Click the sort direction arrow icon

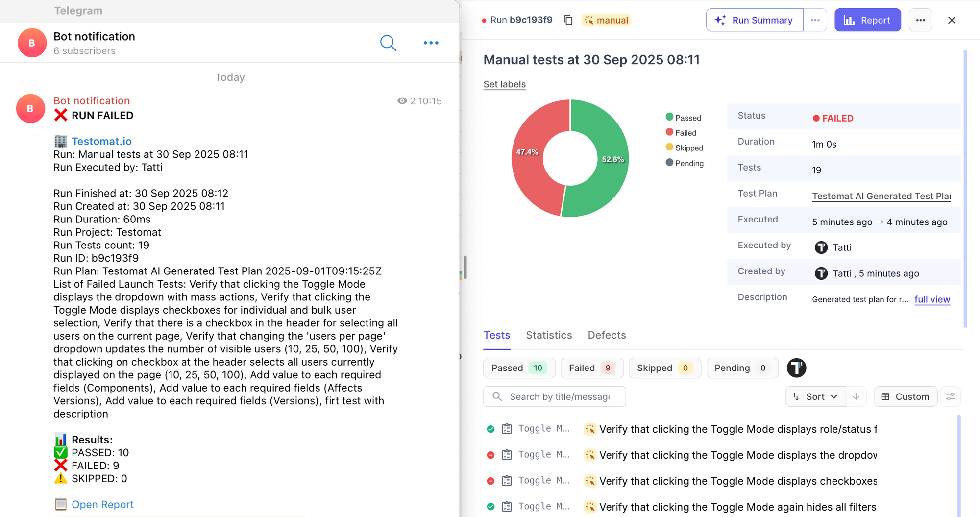click(x=856, y=396)
